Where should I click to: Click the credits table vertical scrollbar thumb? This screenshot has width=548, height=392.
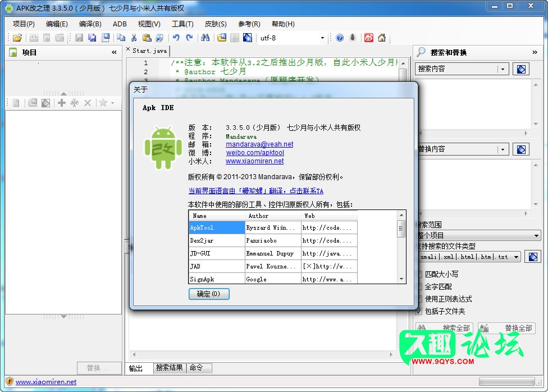[x=401, y=229]
